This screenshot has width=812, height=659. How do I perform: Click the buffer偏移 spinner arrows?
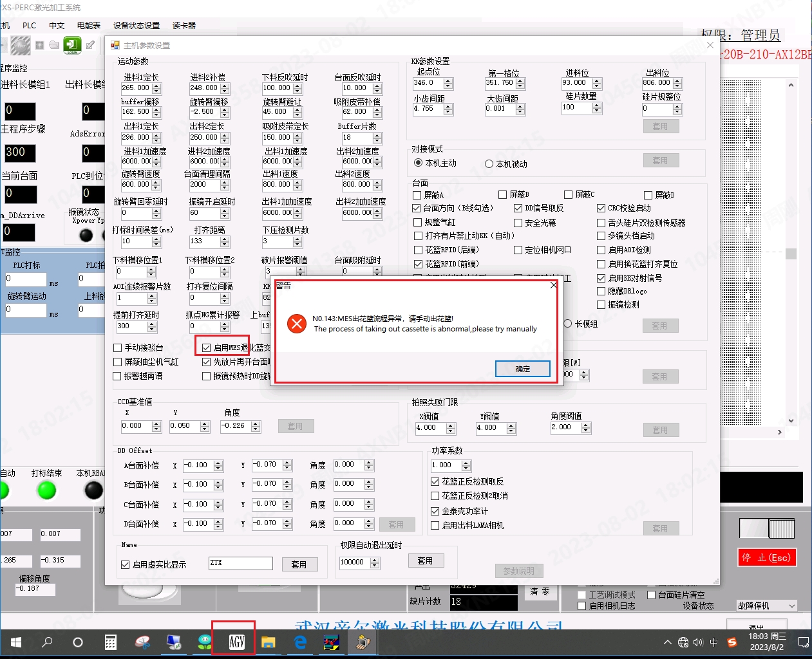click(x=156, y=113)
